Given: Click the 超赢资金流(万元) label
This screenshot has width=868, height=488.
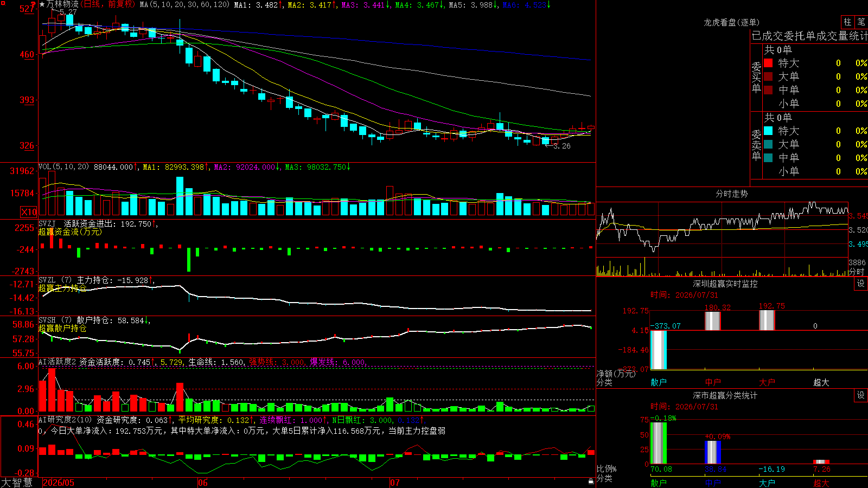Looking at the screenshot, I should click(x=70, y=232).
